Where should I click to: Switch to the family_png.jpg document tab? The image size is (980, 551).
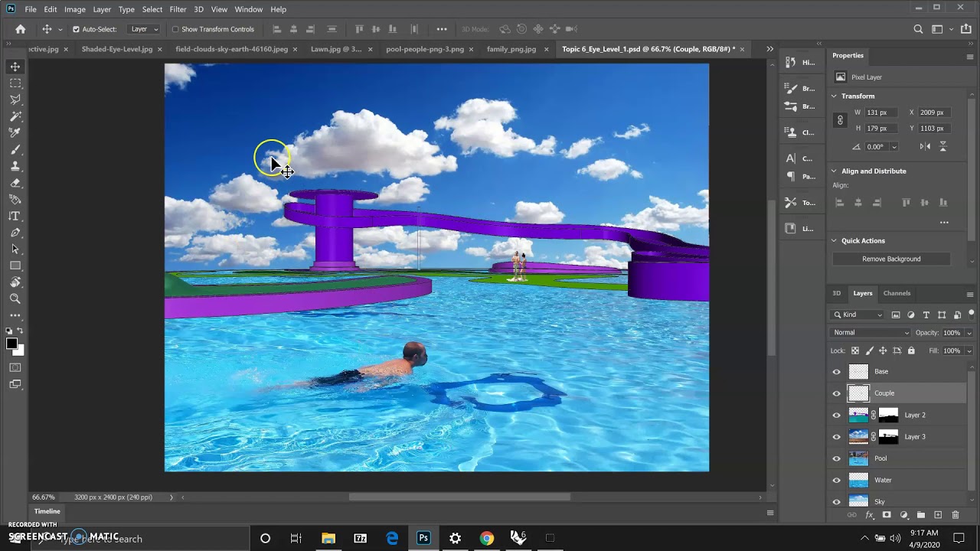[x=511, y=49]
